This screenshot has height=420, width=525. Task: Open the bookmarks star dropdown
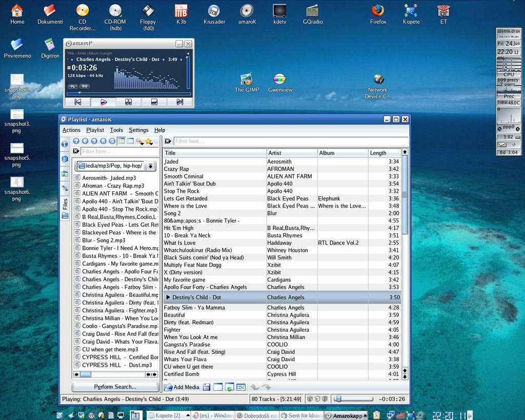coord(149,142)
